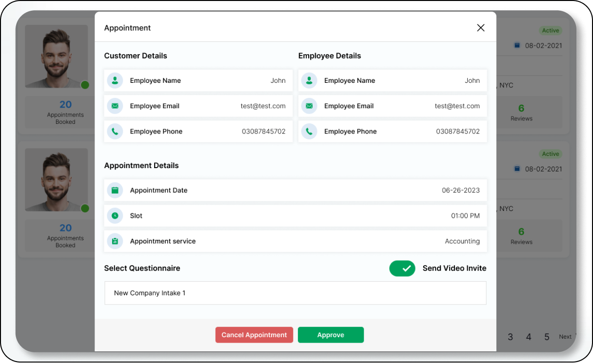593x364 pixels.
Task: Click the Appointment service clipboard icon
Action: pyautogui.click(x=115, y=241)
